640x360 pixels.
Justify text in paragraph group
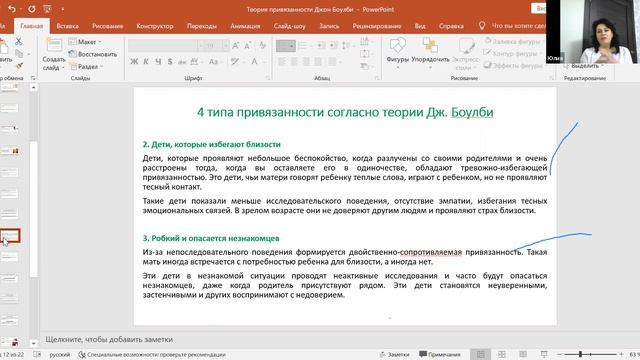[318, 62]
